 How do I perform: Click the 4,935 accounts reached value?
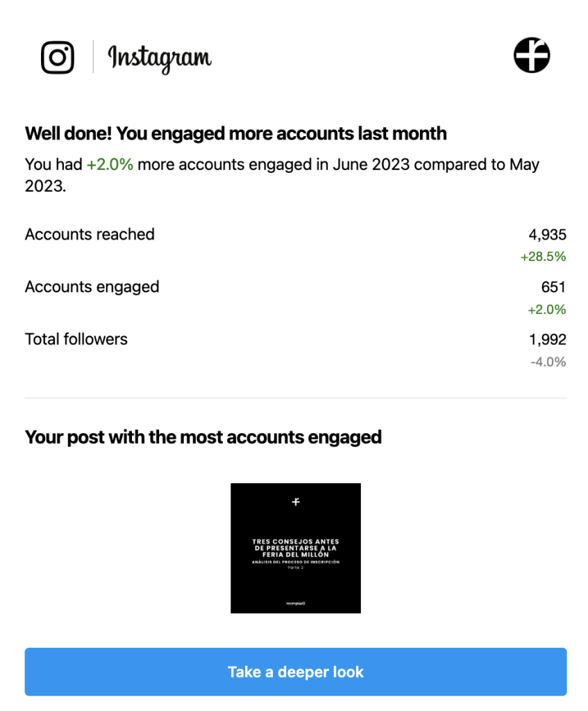[x=547, y=235]
